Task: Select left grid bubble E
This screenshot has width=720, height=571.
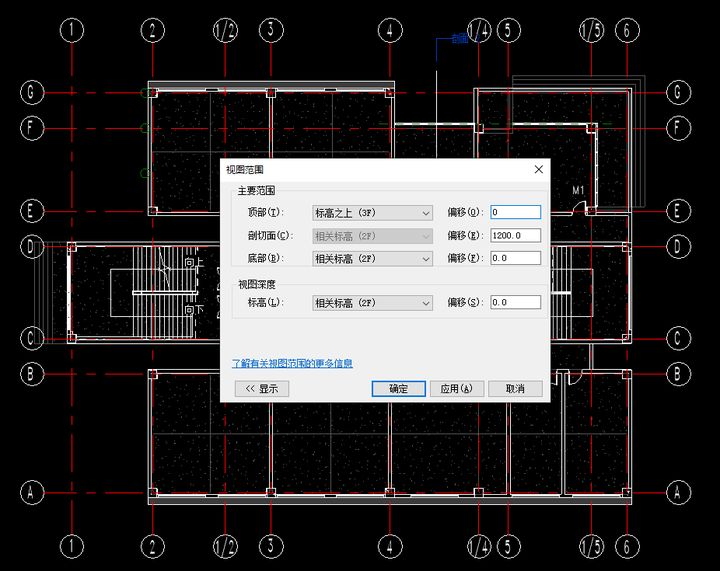Action: [x=32, y=211]
